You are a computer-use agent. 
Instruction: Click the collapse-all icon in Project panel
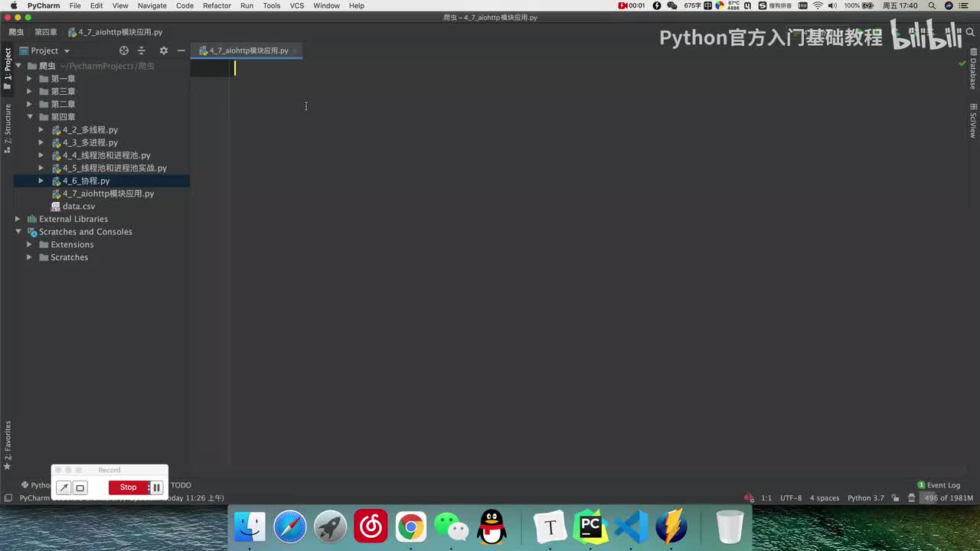[x=142, y=51]
